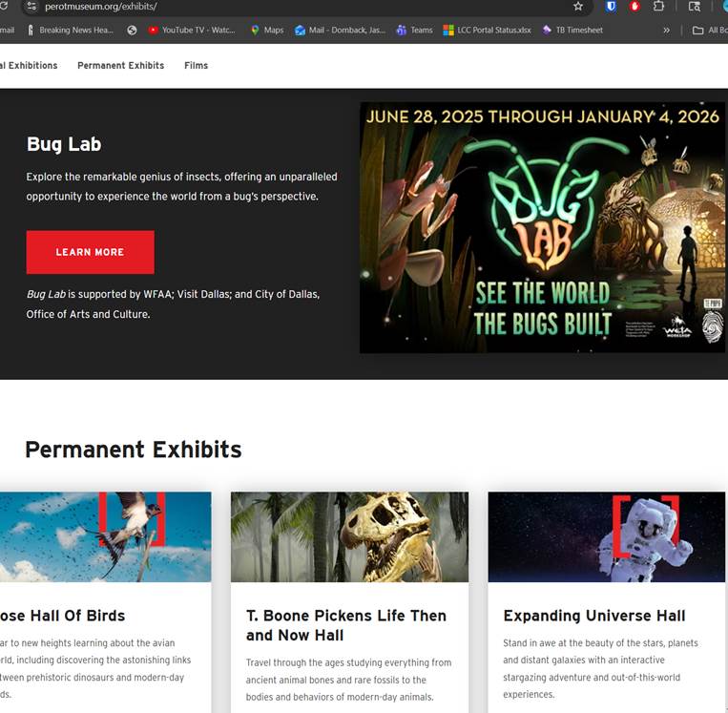View site information icon beside the URL
The height and width of the screenshot is (713, 728).
[x=31, y=7]
